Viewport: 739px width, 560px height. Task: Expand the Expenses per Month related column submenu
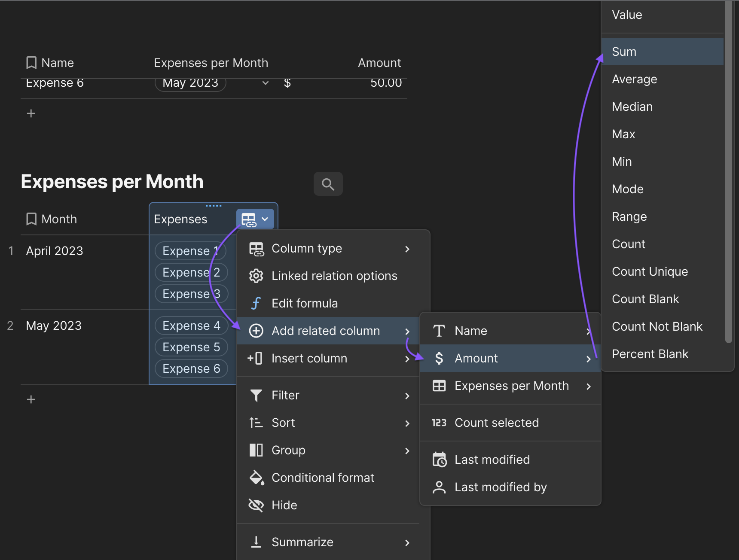tap(589, 387)
